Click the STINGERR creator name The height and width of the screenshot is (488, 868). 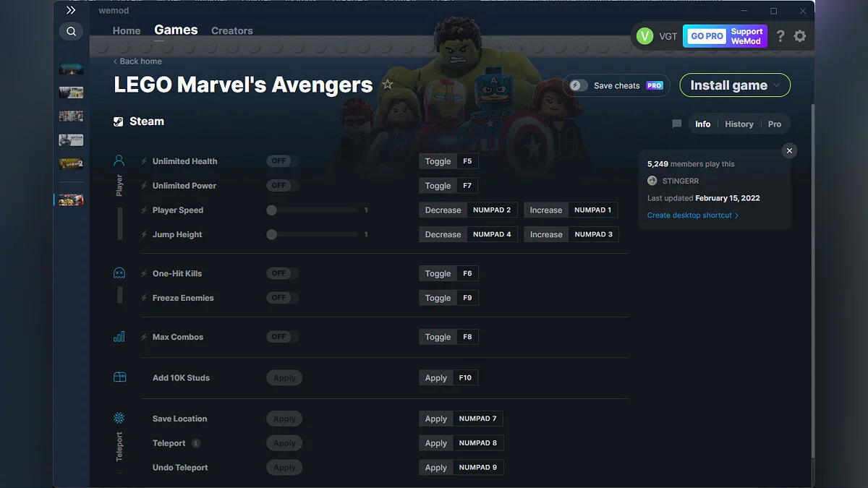point(680,181)
